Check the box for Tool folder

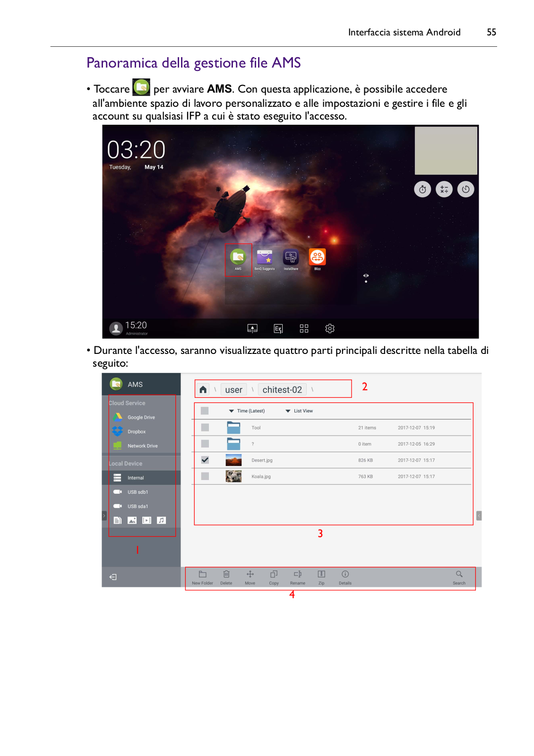pyautogui.click(x=205, y=427)
